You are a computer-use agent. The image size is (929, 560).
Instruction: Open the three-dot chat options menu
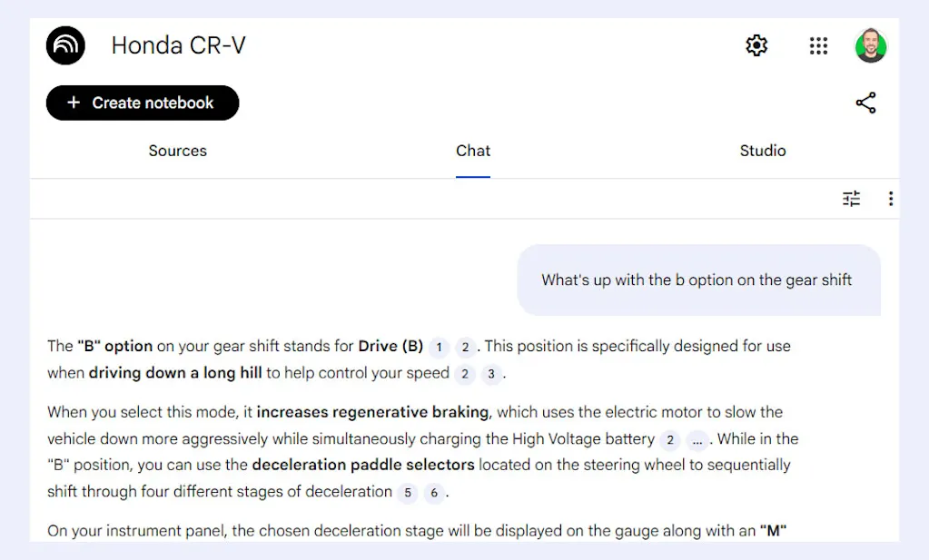click(x=890, y=199)
